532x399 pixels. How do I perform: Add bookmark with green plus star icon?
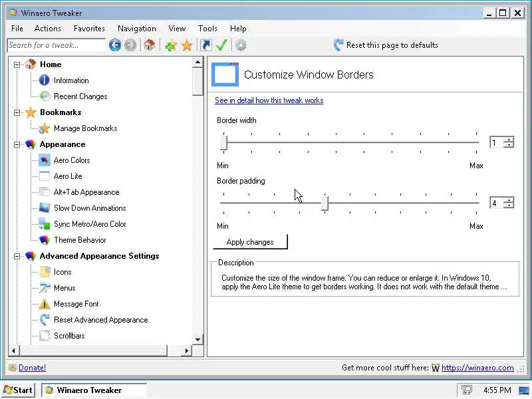(172, 45)
